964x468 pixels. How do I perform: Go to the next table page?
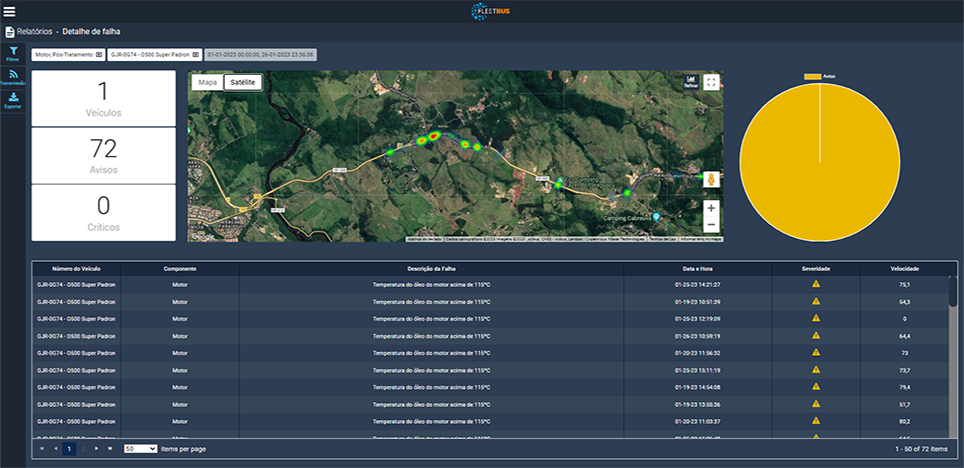[96, 449]
